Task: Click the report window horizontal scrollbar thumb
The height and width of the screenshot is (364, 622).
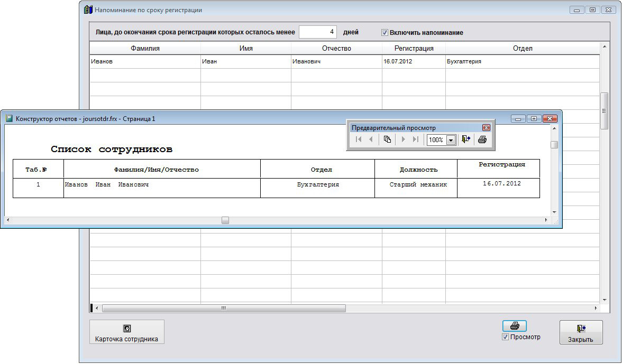Action: pos(225,220)
